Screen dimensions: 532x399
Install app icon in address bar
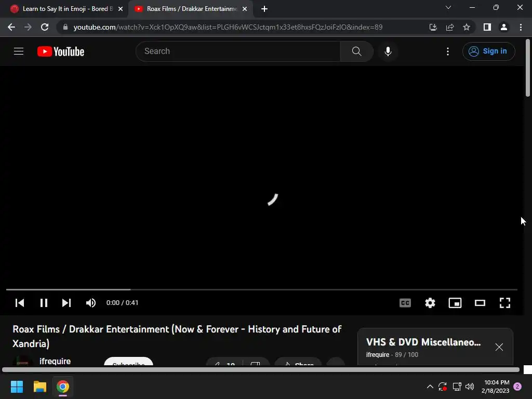433,27
